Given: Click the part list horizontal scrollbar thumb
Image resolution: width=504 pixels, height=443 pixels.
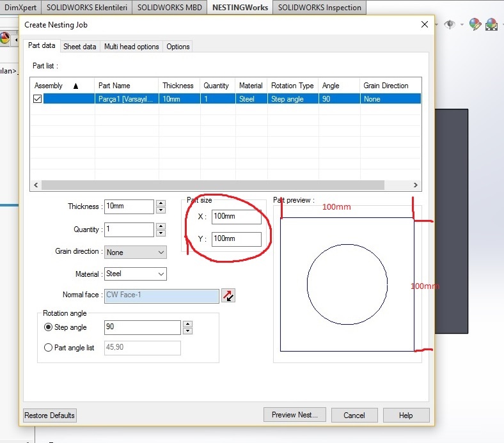Looking at the screenshot, I should click(x=213, y=185).
